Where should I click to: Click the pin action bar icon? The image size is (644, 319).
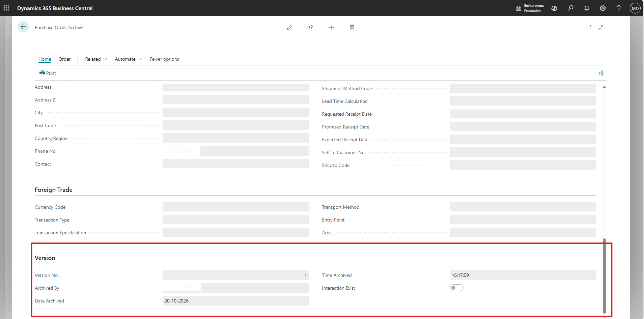click(601, 73)
